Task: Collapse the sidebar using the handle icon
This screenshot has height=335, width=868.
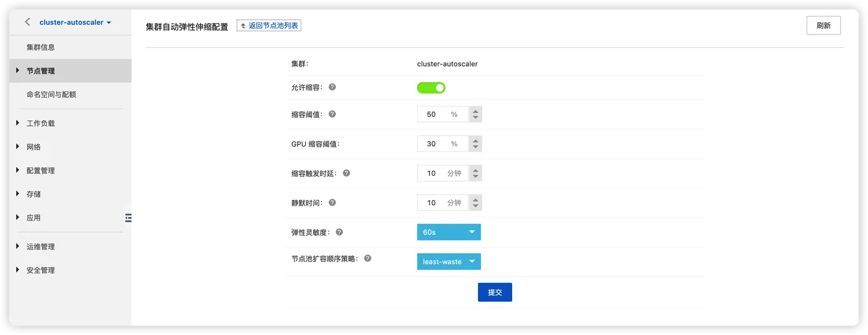Action: [128, 217]
